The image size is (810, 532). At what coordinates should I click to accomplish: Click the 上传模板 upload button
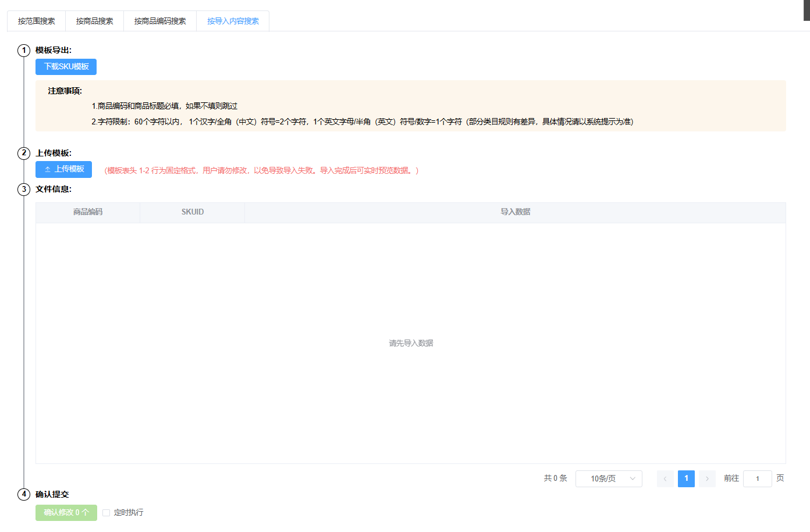63,169
